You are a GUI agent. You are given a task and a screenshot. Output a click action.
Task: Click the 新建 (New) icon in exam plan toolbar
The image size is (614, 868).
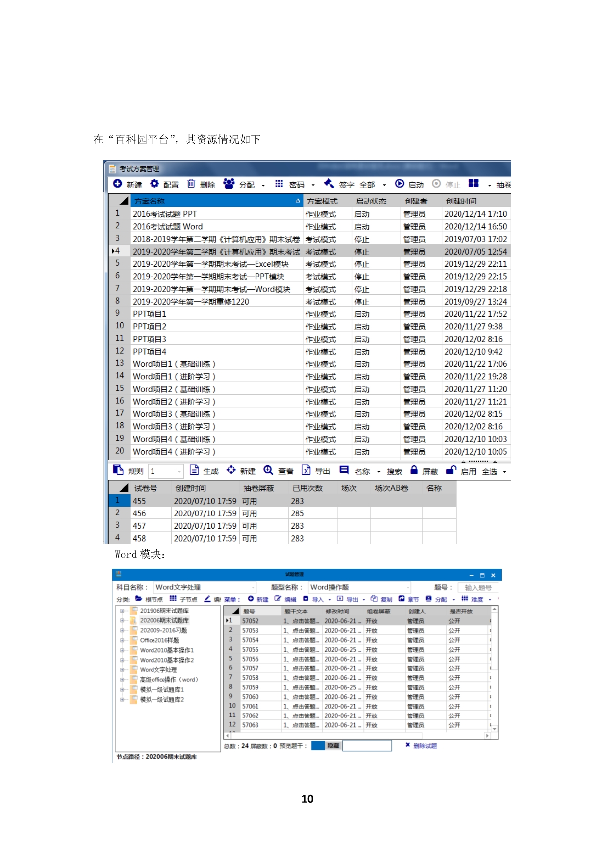[118, 184]
